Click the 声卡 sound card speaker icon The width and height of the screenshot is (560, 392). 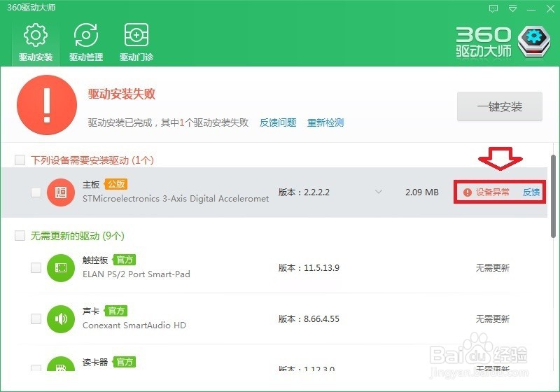click(61, 318)
